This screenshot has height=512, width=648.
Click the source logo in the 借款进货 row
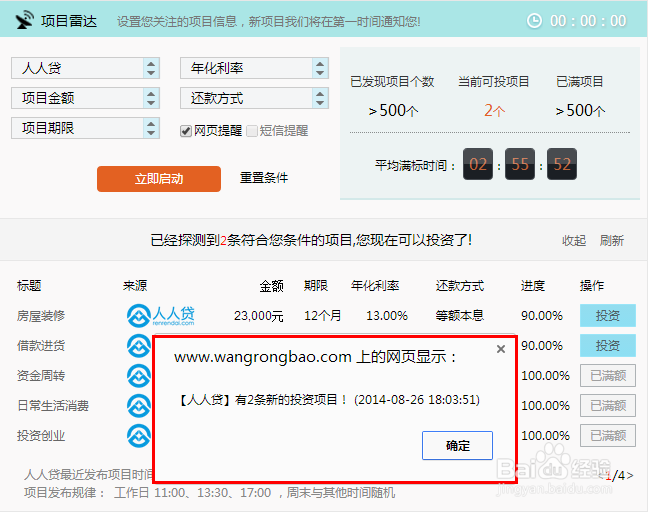tap(139, 346)
